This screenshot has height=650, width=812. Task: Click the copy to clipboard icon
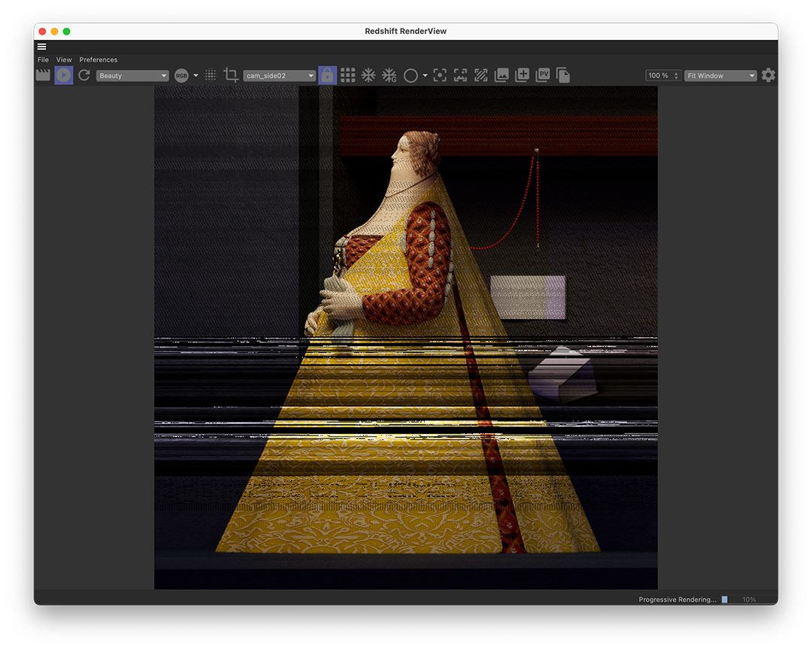(563, 75)
